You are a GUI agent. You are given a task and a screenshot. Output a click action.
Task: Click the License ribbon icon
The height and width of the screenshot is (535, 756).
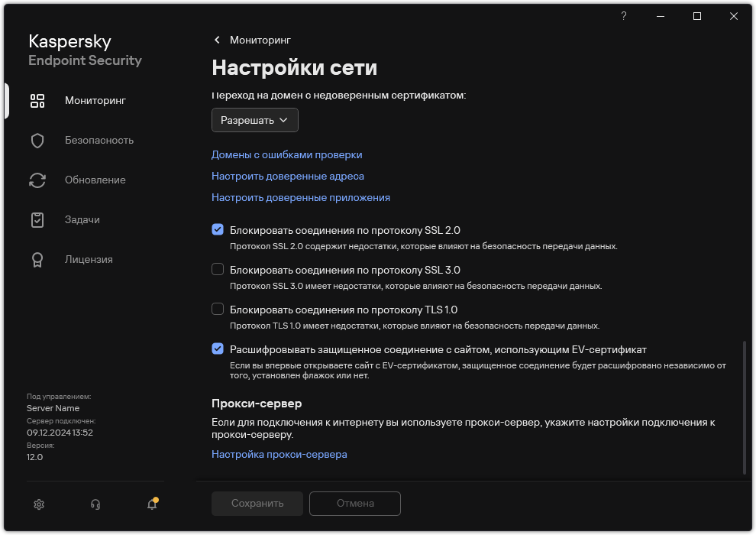tap(37, 260)
